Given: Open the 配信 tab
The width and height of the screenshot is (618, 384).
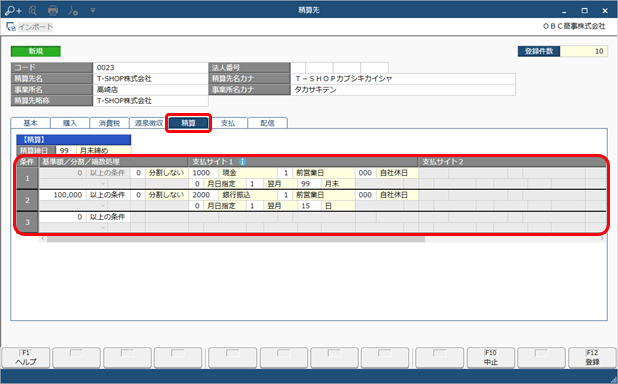Looking at the screenshot, I should (267, 123).
